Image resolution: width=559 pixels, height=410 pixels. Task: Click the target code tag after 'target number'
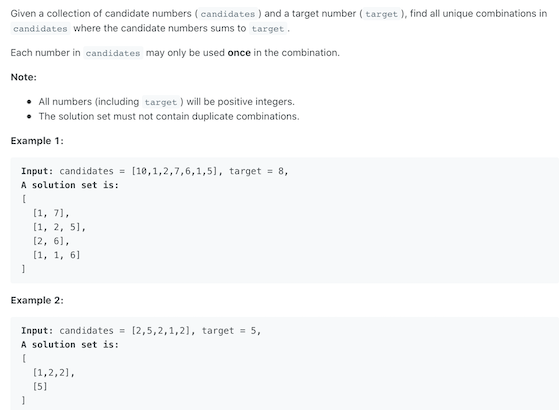(x=381, y=14)
